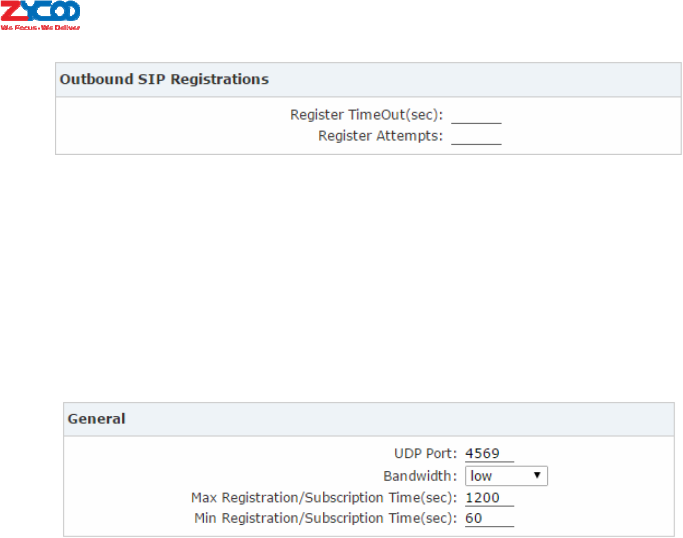Click the General section header

[96, 419]
